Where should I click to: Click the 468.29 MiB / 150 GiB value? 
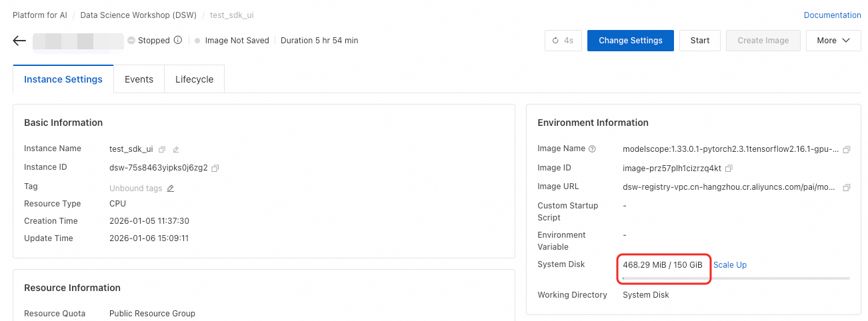663,265
